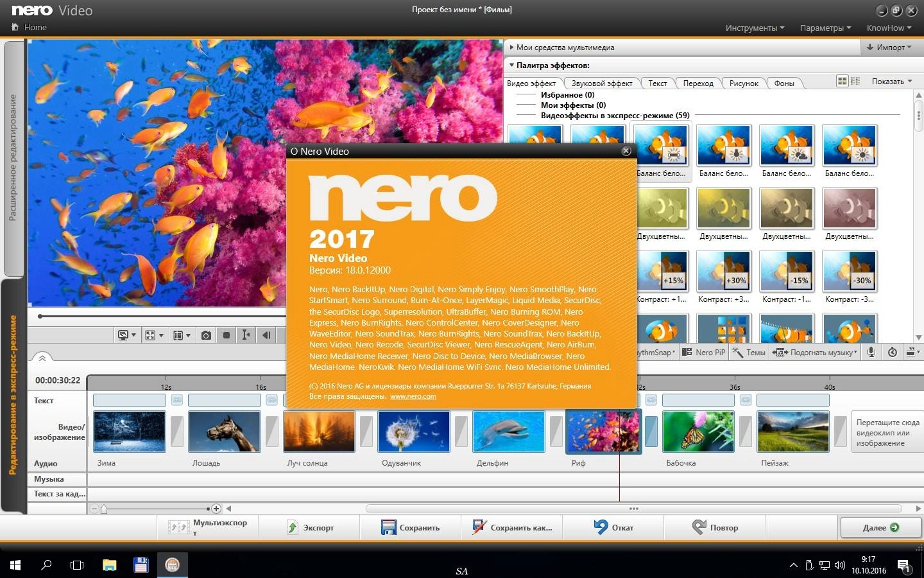Open the Импорт dropdown
The height and width of the screenshot is (578, 924).
pos(889,47)
